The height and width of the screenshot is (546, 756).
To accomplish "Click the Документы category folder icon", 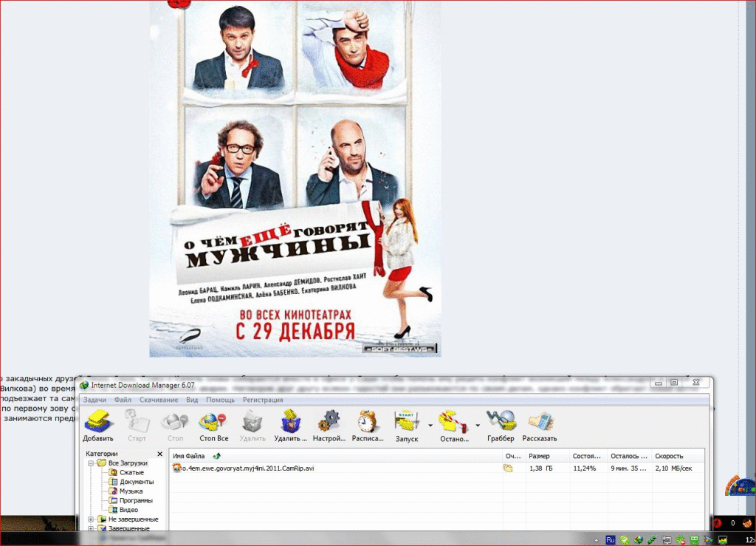I will click(113, 482).
